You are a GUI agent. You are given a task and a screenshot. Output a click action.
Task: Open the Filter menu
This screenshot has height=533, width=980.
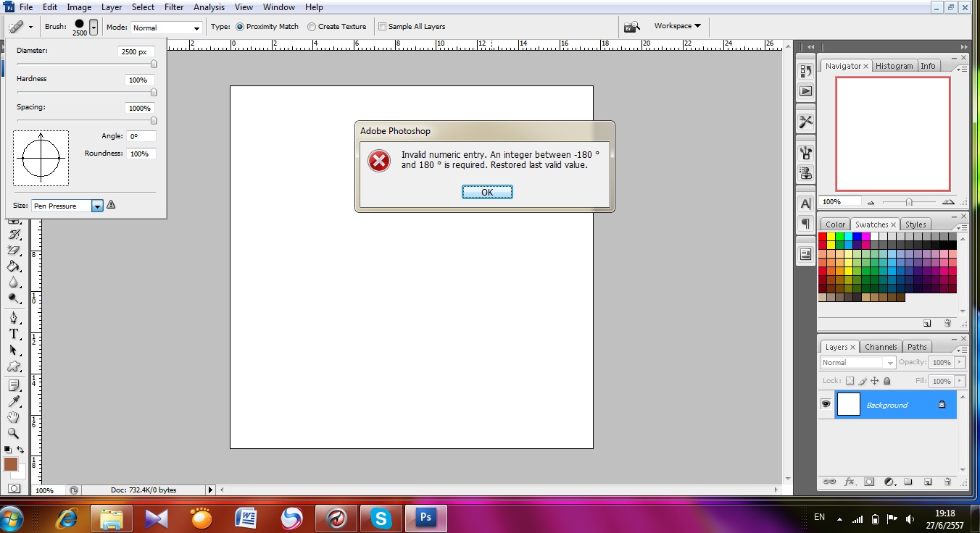tap(174, 7)
